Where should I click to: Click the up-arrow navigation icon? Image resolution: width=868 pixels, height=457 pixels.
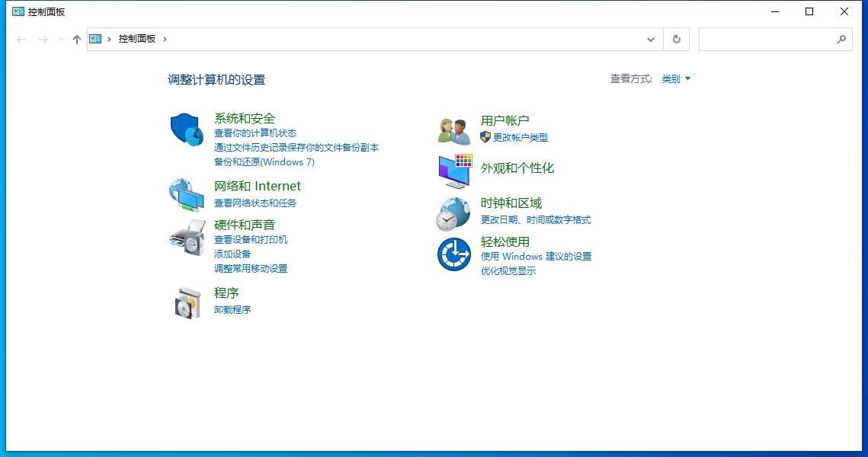tap(76, 39)
